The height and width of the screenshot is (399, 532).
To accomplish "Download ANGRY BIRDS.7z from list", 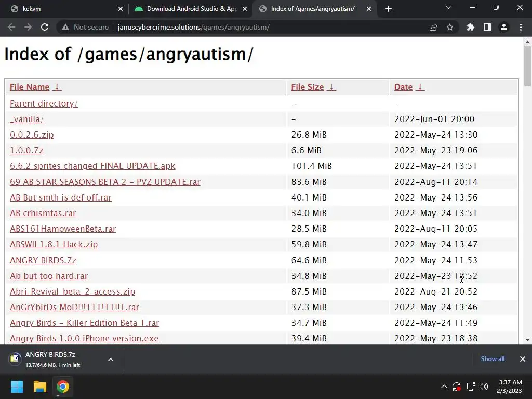I will pyautogui.click(x=43, y=260).
